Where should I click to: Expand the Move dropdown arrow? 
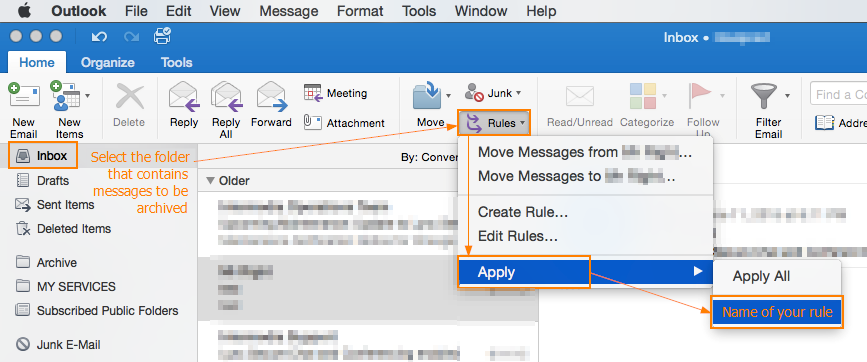click(x=448, y=96)
